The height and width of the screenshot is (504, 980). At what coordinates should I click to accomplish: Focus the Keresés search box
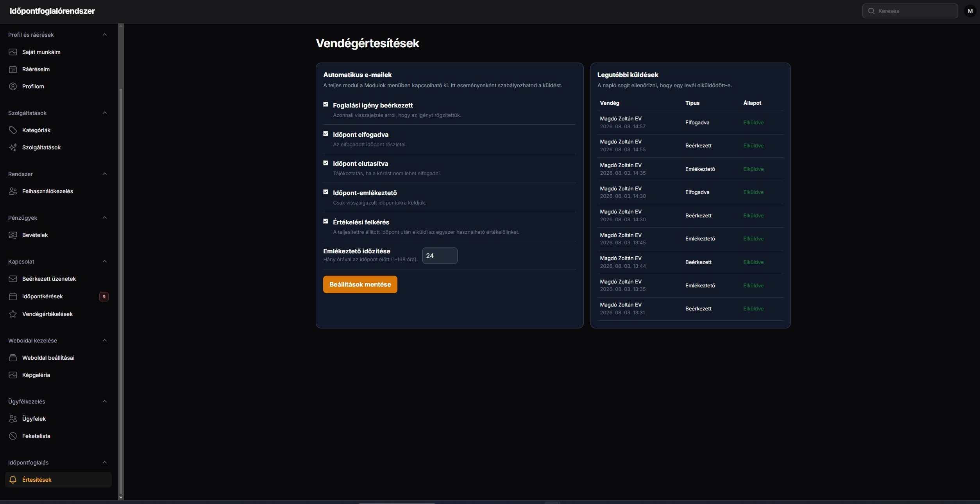click(x=910, y=11)
